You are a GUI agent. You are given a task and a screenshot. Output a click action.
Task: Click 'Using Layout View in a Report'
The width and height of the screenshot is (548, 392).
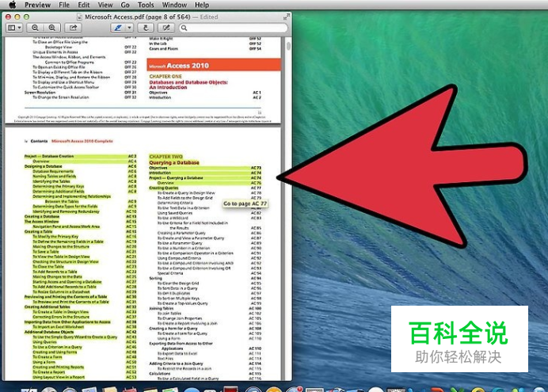pyautogui.click(x=59, y=377)
